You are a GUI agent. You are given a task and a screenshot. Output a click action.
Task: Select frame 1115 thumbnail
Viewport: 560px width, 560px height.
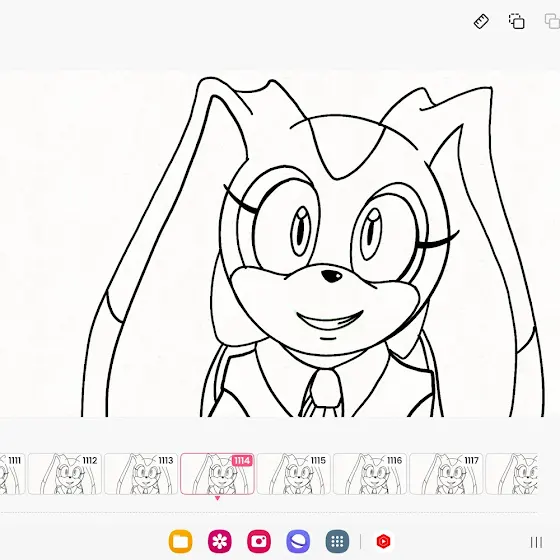pyautogui.click(x=294, y=474)
